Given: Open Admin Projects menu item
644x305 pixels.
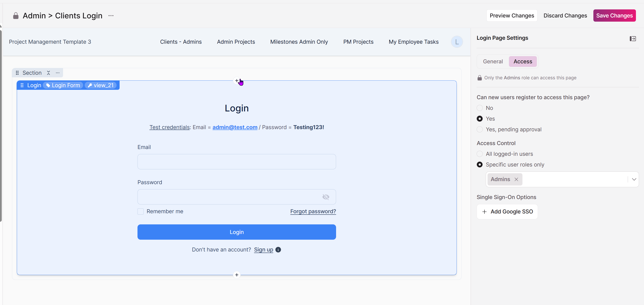Looking at the screenshot, I should click(x=236, y=42).
